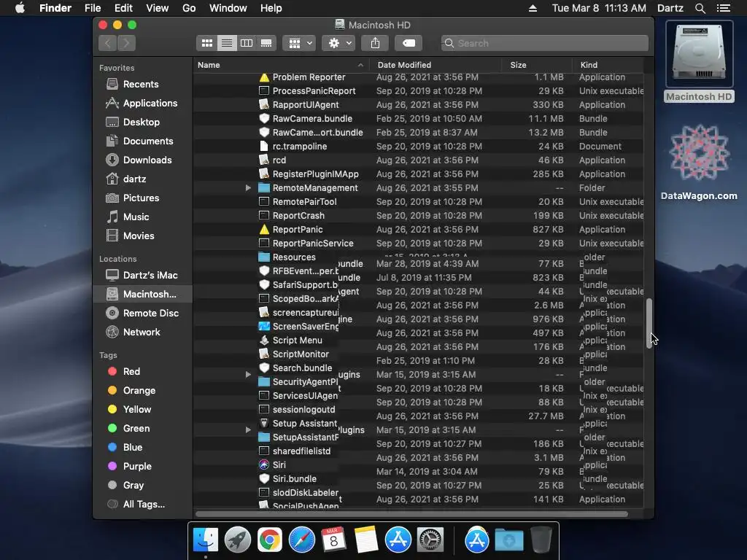Click the Forward navigation arrow

[x=126, y=43]
